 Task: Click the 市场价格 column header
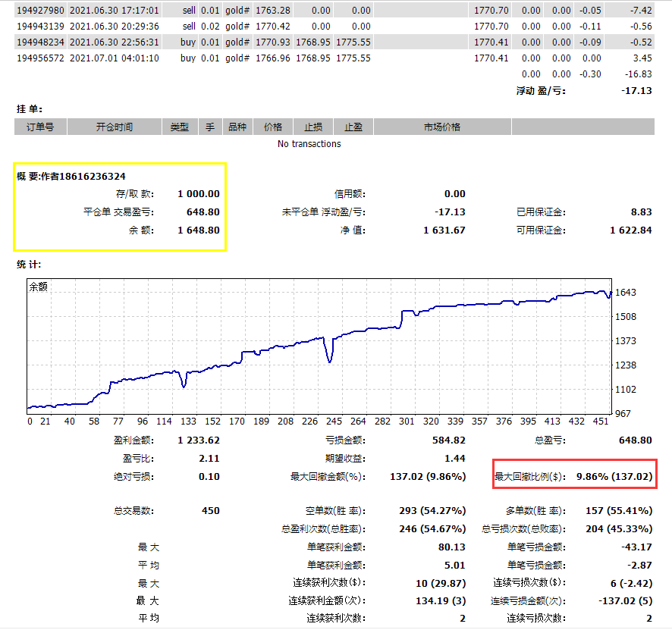point(441,127)
